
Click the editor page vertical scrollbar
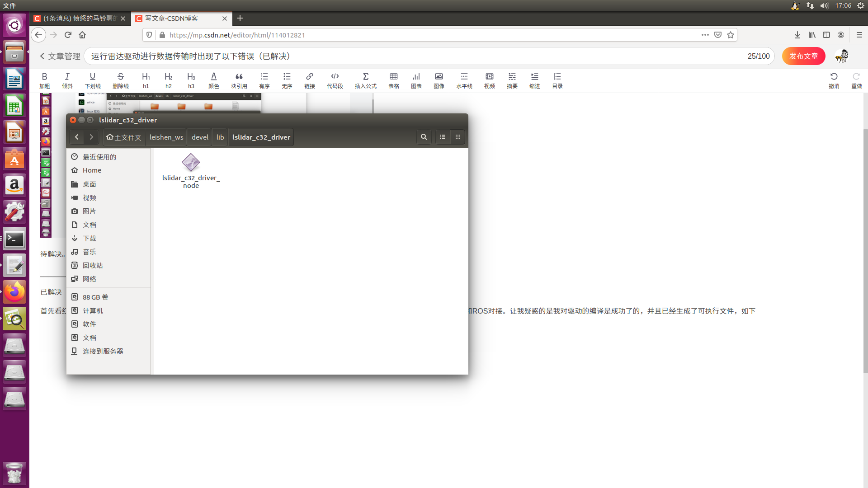865,251
